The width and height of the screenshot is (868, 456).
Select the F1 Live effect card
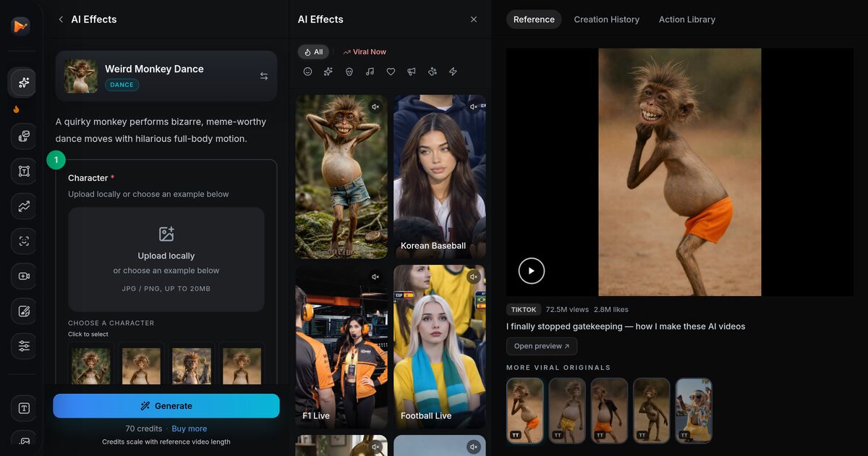click(x=341, y=347)
